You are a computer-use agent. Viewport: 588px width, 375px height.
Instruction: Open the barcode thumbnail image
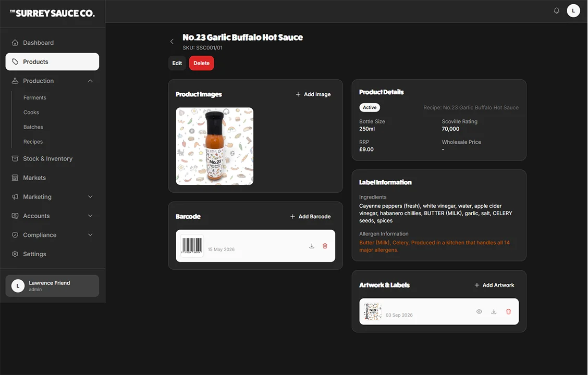click(192, 246)
